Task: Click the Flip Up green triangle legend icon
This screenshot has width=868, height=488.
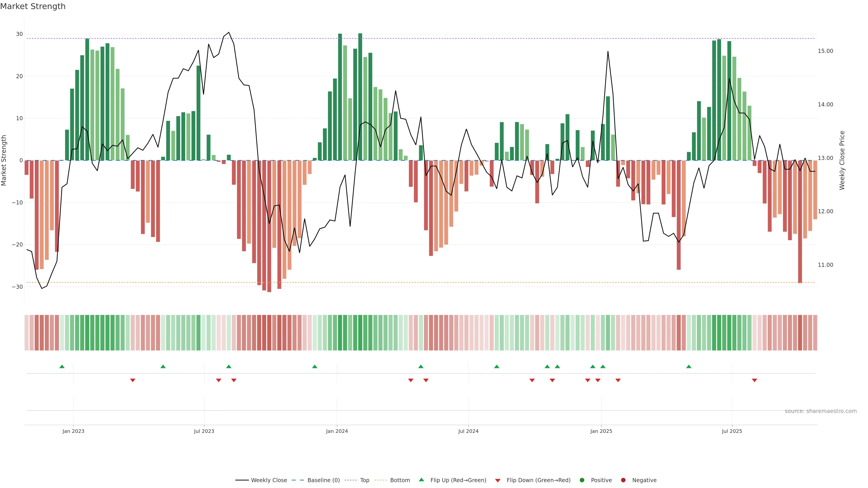Action: click(x=421, y=480)
